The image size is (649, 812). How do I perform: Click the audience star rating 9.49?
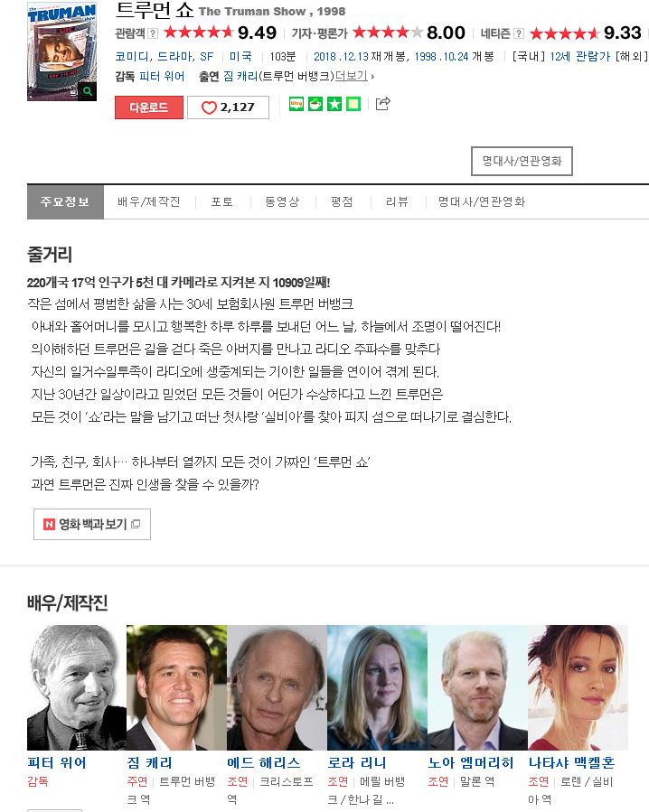[x=221, y=33]
